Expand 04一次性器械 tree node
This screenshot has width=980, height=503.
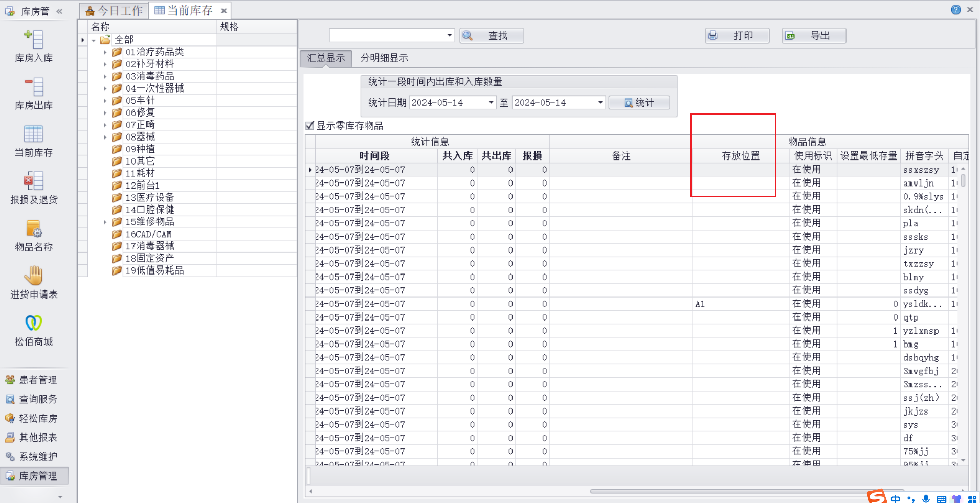point(105,88)
